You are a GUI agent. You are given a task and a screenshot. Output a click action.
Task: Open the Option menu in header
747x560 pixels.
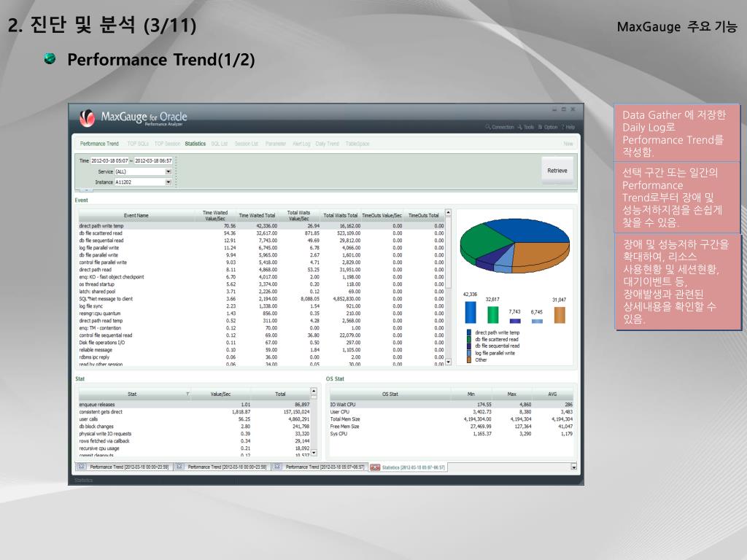[x=548, y=127]
